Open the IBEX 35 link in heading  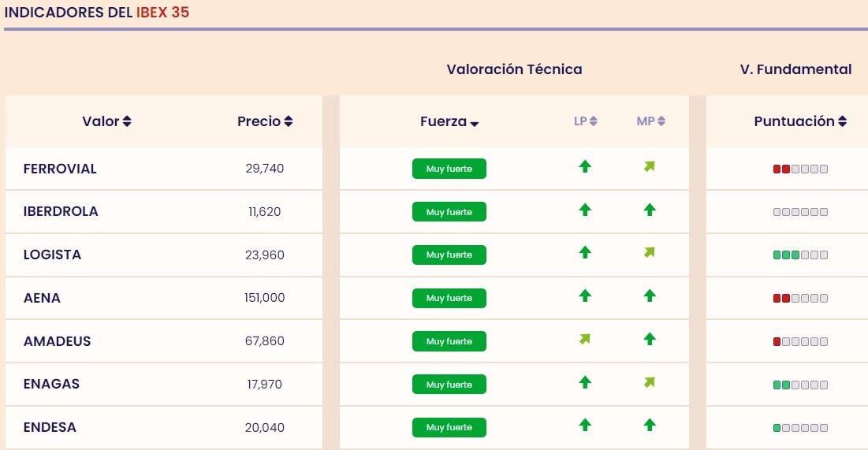[x=162, y=13]
